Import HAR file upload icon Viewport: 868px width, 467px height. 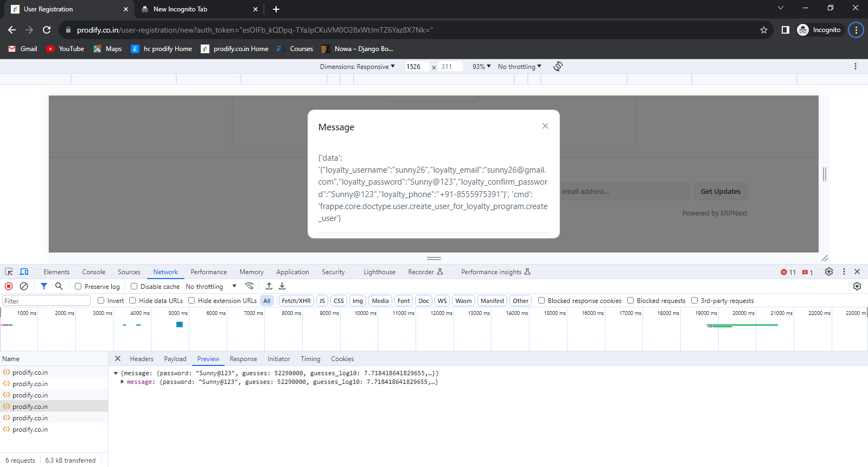pos(269,286)
